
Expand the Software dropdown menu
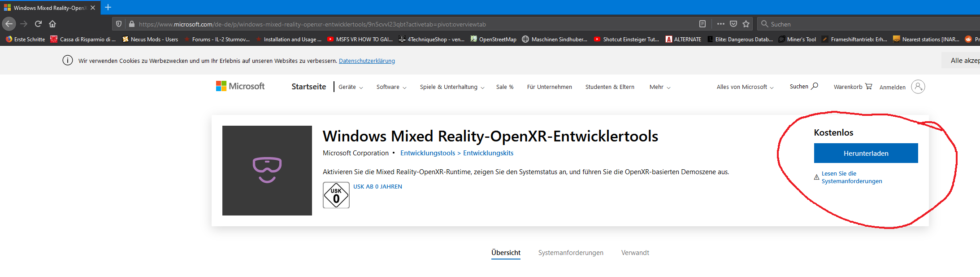click(x=391, y=87)
